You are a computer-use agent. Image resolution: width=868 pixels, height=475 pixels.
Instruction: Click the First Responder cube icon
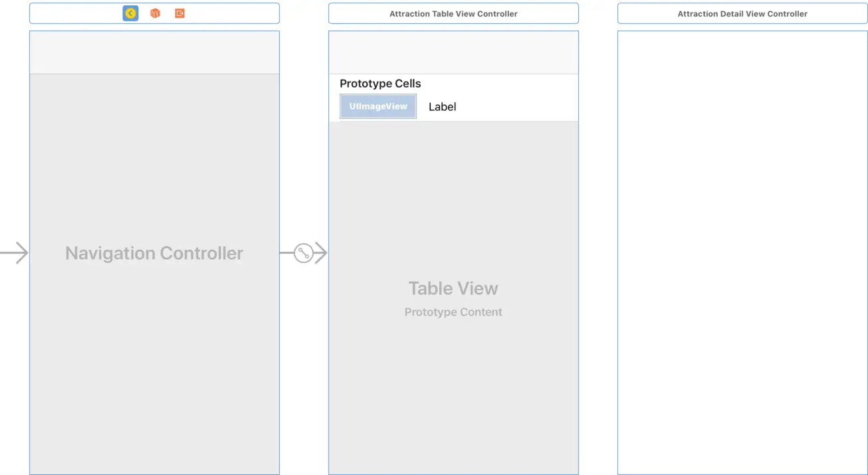tap(155, 13)
